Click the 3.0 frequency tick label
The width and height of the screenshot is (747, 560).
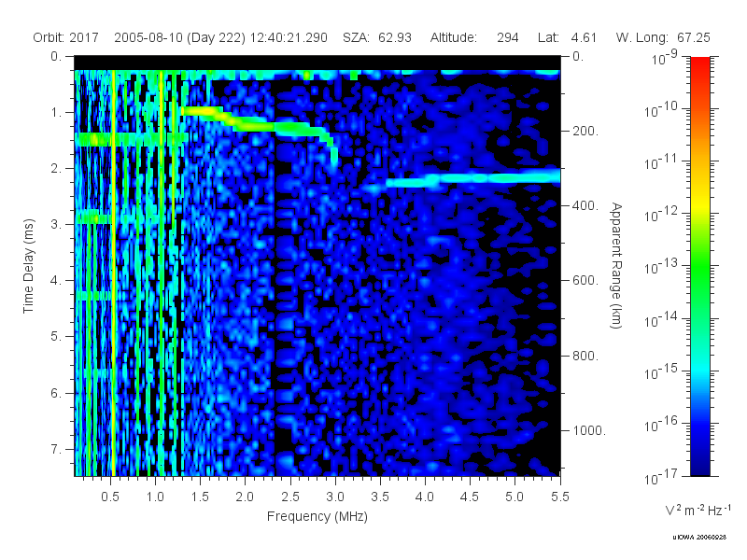pos(335,497)
